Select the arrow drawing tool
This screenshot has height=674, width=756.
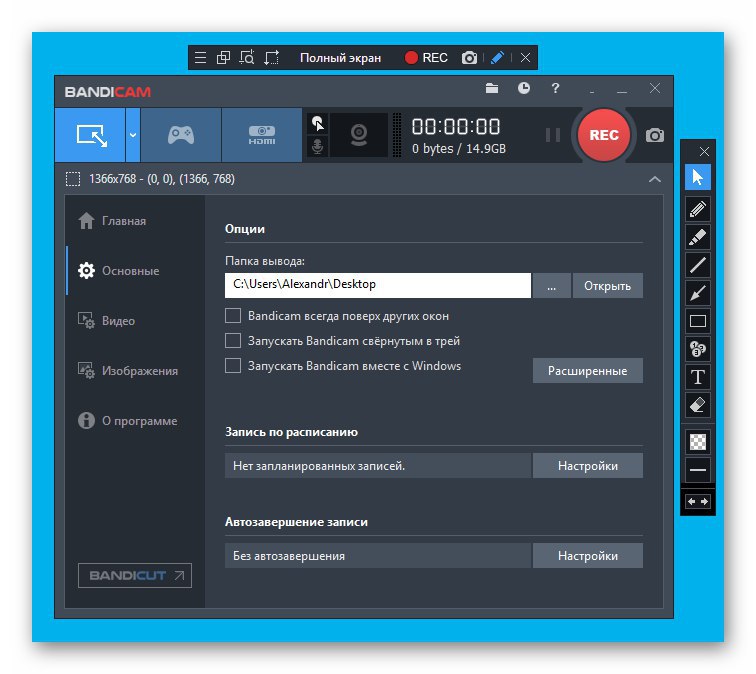click(698, 293)
